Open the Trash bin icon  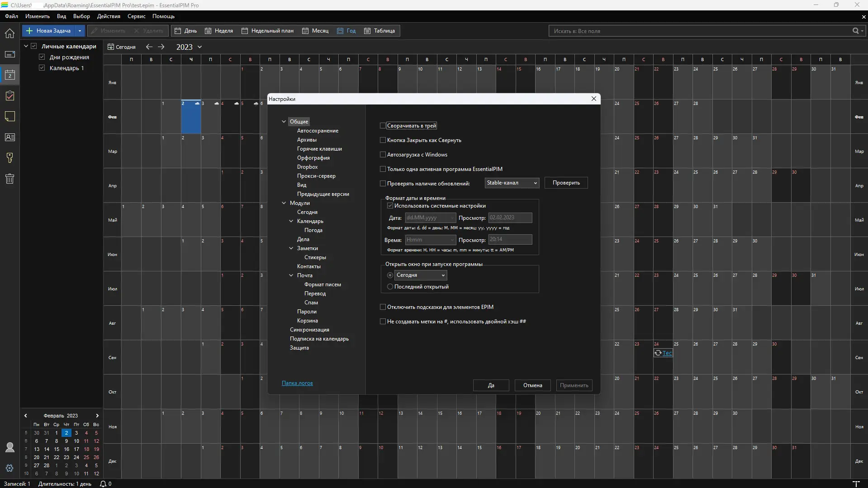pos(9,179)
